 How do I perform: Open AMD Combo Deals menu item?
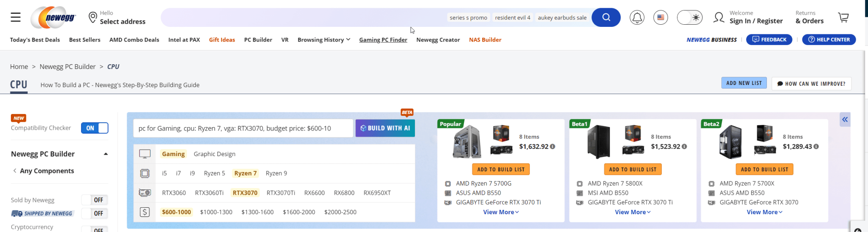click(134, 39)
